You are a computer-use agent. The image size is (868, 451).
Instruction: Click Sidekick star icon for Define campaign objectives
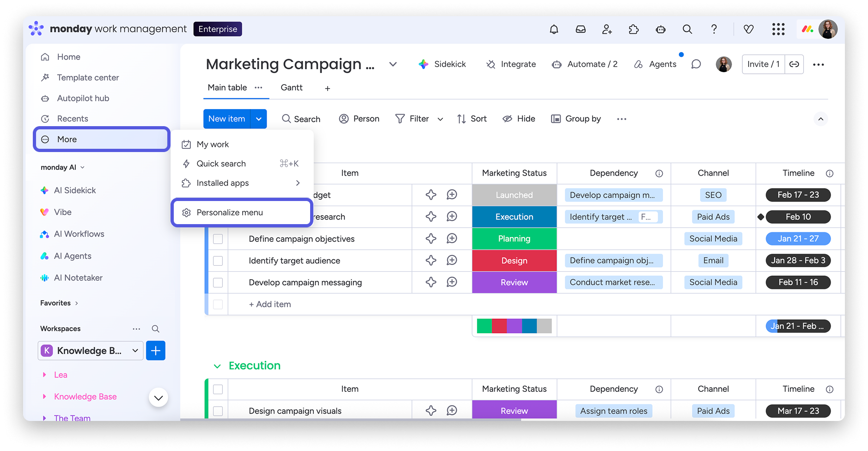coord(431,239)
